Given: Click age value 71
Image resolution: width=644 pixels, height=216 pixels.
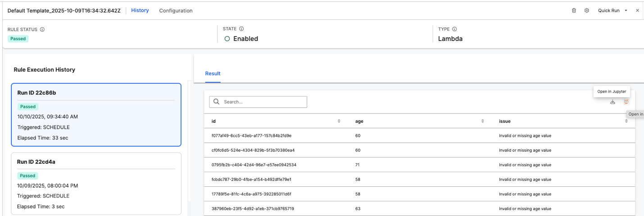Looking at the screenshot, I should [358, 165].
